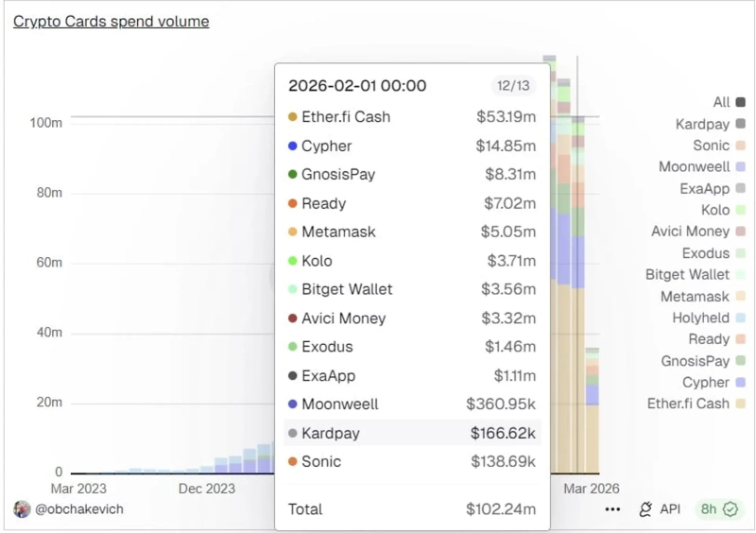Click the @obchakevich avatar image
This screenshot has width=756, height=533.
(22, 509)
